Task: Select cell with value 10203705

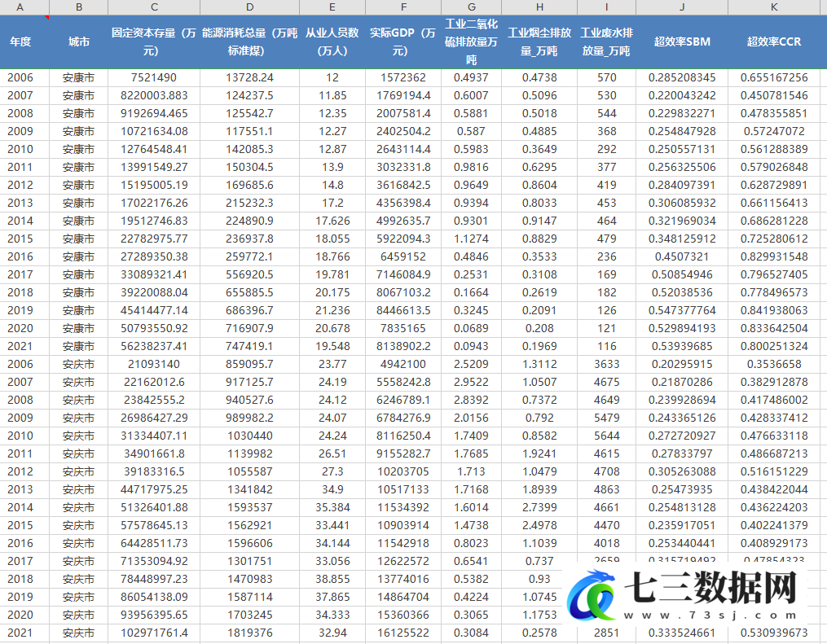Action: pyautogui.click(x=403, y=471)
